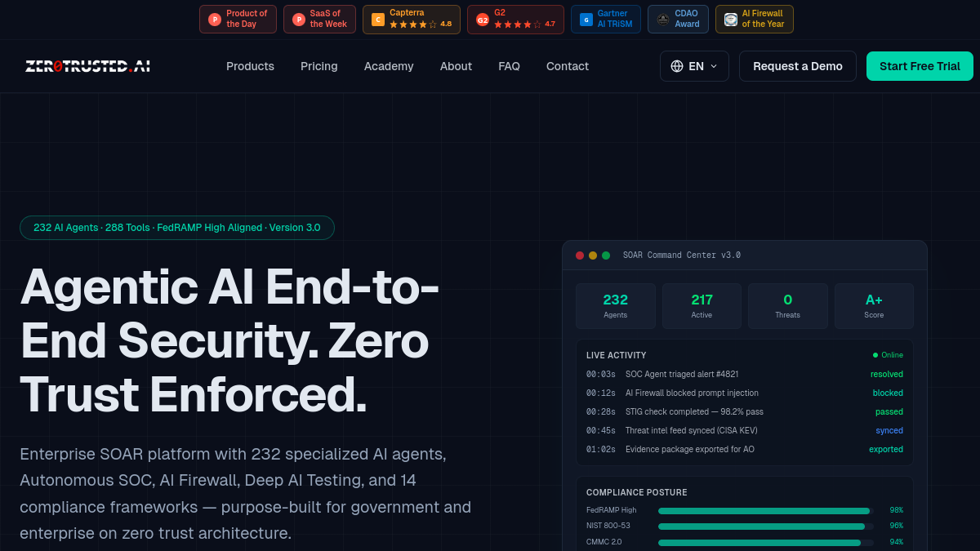This screenshot has height=551, width=980.
Task: Open the FAQ page
Action: pyautogui.click(x=510, y=66)
